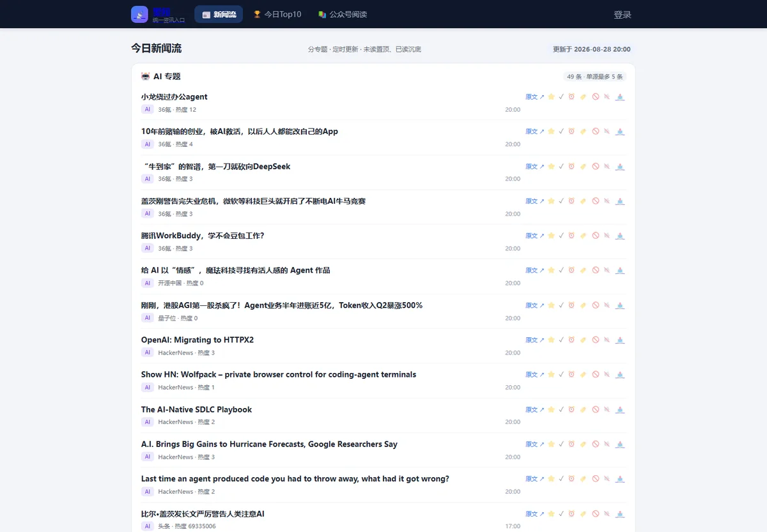The image size is (767, 532).
Task: Click 更新于 2026-08-28 20:00 timestamp badge
Action: (592, 49)
